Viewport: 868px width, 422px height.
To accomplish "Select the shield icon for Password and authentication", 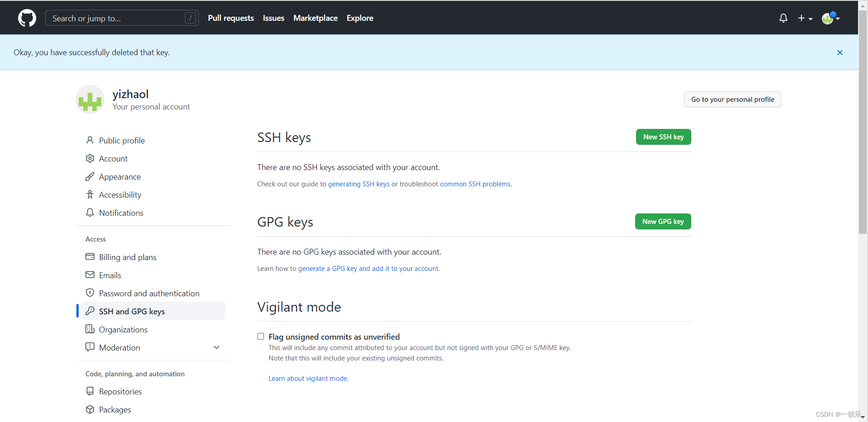I will [90, 293].
